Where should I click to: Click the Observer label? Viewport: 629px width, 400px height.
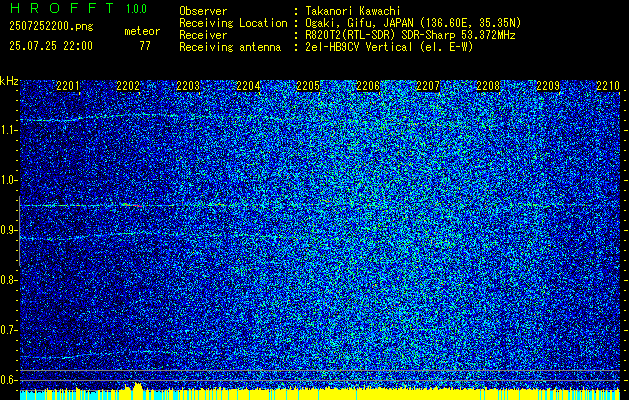pos(203,11)
